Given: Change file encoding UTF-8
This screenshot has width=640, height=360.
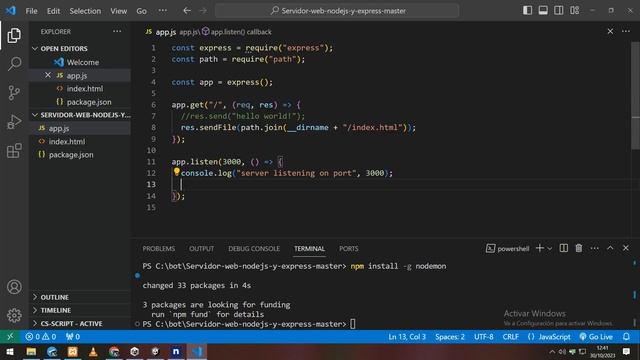Looking at the screenshot, I should pos(484,337).
